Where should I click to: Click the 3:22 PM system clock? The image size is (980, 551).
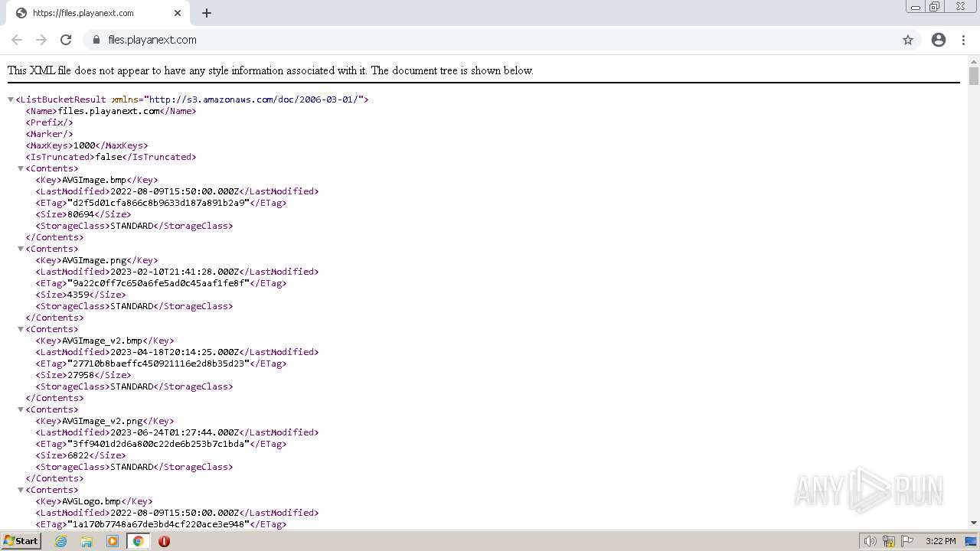[940, 541]
